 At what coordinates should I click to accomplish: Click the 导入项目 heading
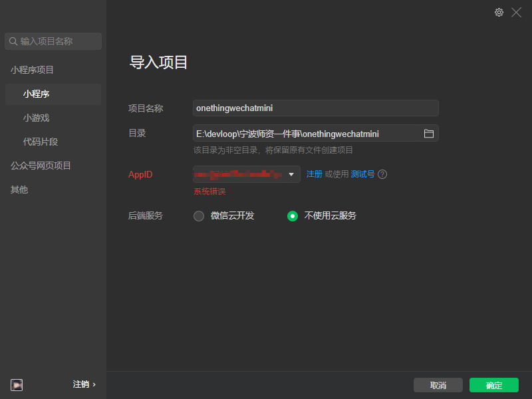point(158,63)
